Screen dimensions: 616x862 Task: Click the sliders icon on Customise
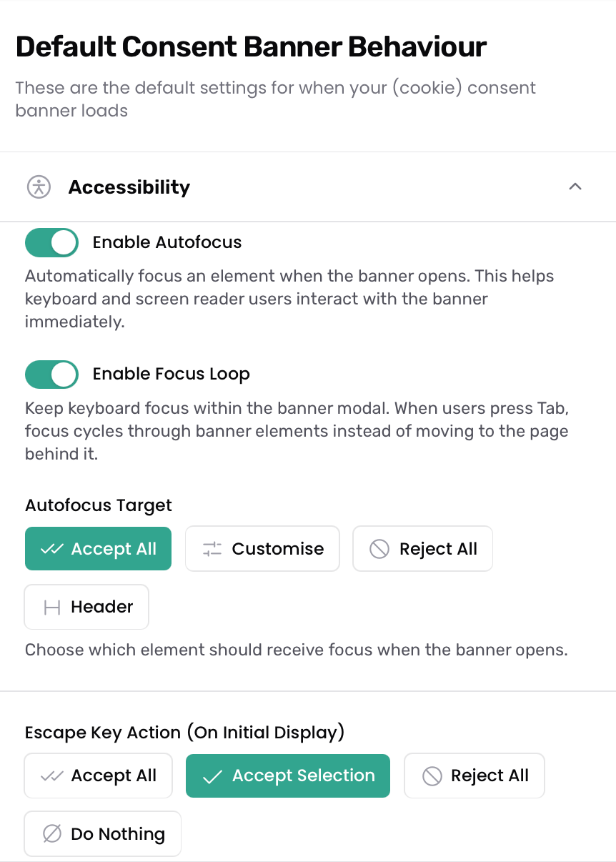[x=212, y=549]
